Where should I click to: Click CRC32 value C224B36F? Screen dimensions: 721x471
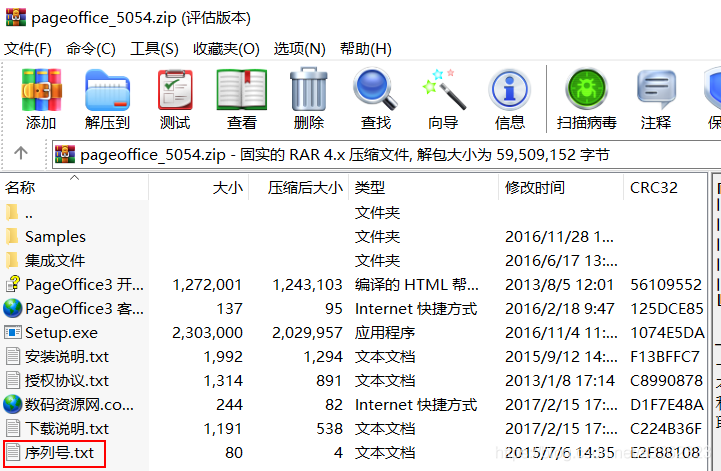click(666, 428)
